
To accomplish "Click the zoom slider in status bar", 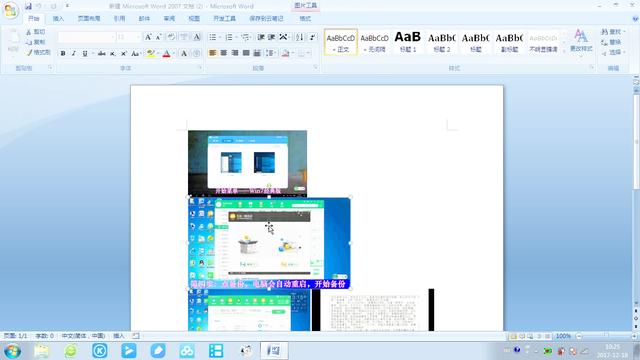I will 606,336.
